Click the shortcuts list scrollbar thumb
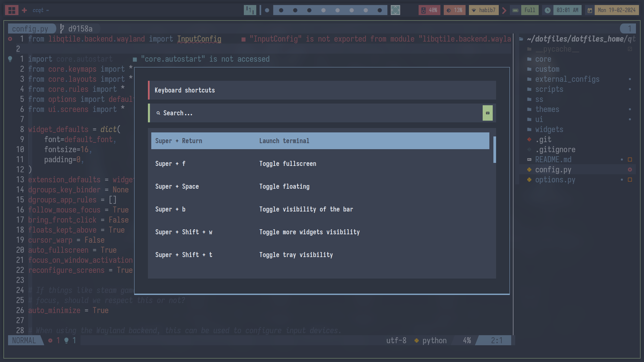This screenshot has width=644, height=362. pyautogui.click(x=494, y=149)
